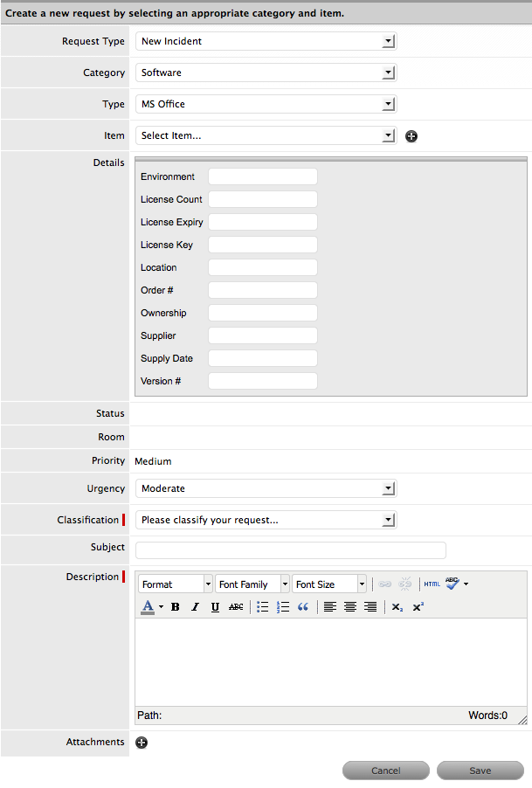Toggle the spellchecker in the editor
532x788 pixels.
[x=452, y=584]
